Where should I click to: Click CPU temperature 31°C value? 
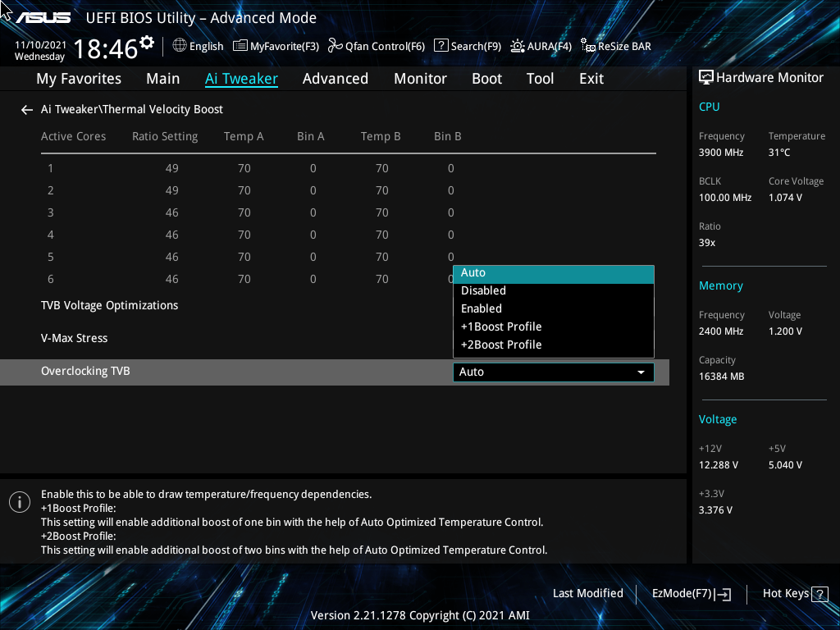point(779,153)
